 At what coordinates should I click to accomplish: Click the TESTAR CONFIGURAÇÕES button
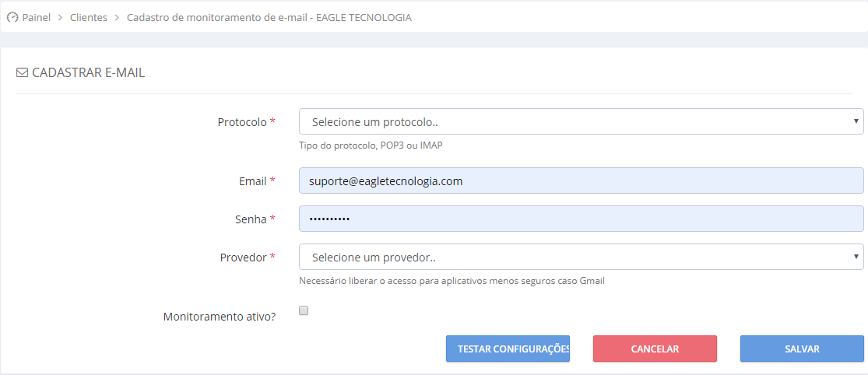point(508,349)
